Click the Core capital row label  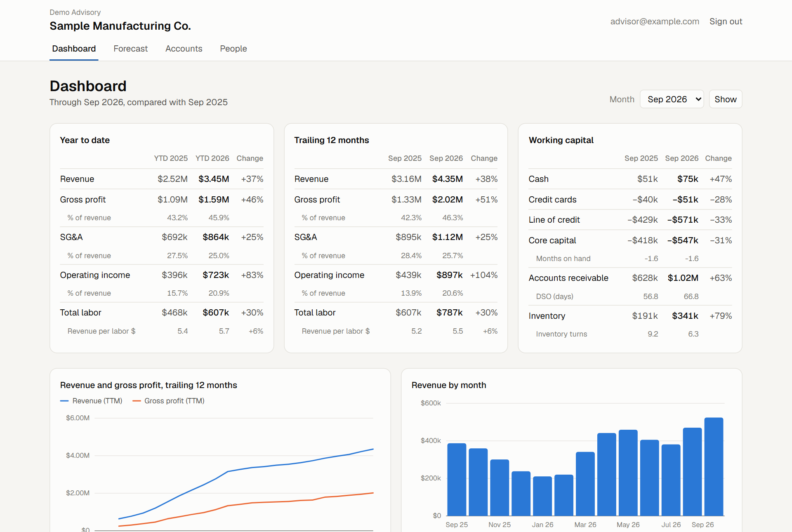(x=552, y=240)
